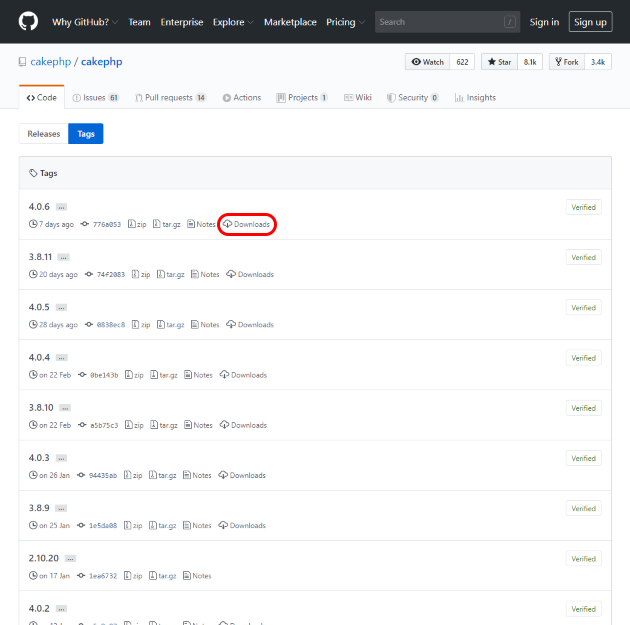
Task: Fork the cakephp repository
Action: click(x=566, y=62)
